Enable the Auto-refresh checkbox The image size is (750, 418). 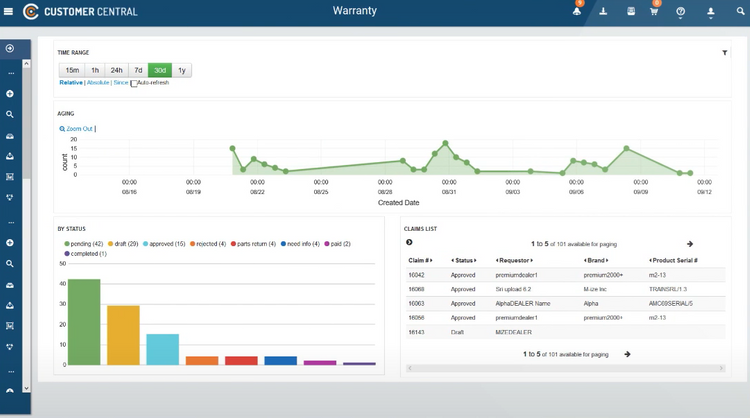134,83
